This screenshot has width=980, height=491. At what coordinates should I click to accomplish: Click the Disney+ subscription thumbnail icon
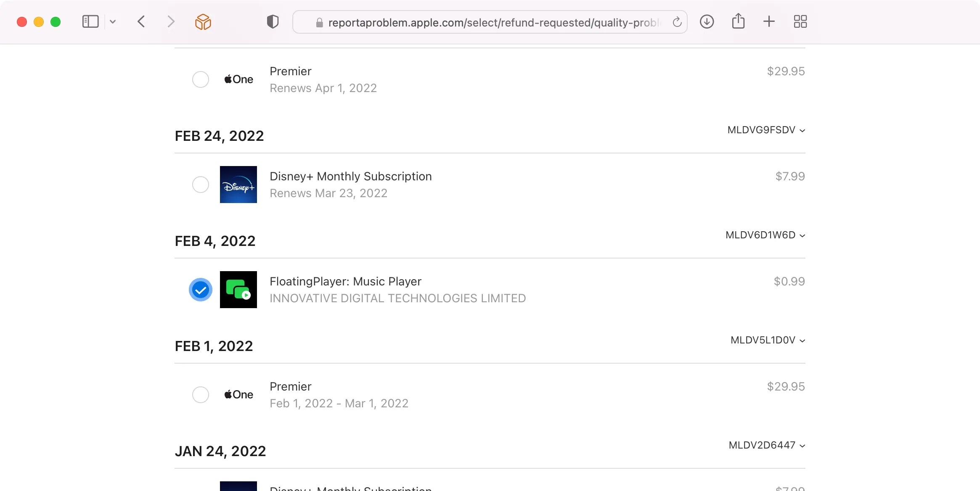238,184
